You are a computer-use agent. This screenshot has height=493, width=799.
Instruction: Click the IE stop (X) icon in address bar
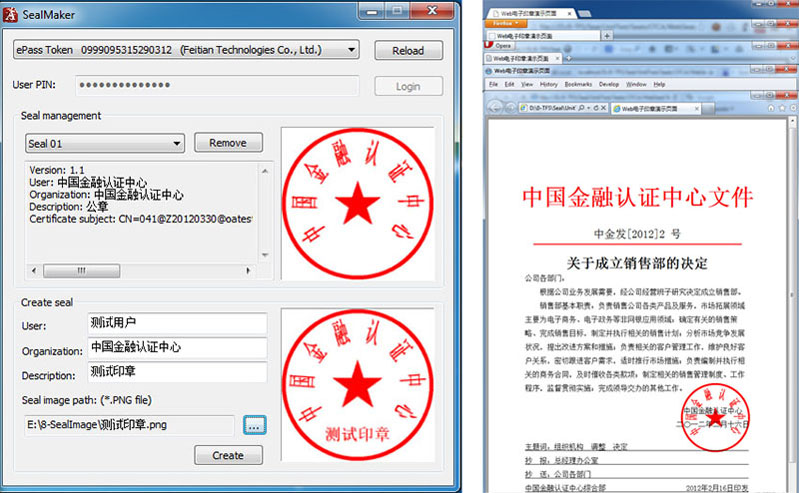[603, 108]
